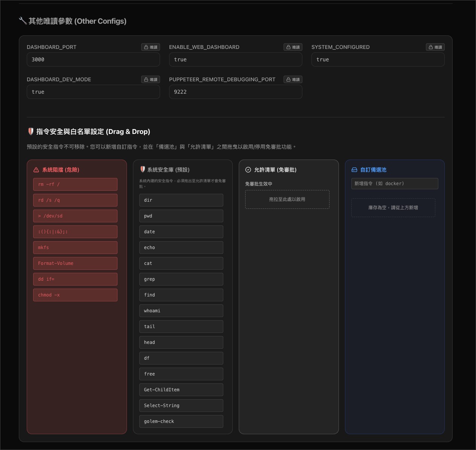Select the blocked command mkfs

pos(75,248)
